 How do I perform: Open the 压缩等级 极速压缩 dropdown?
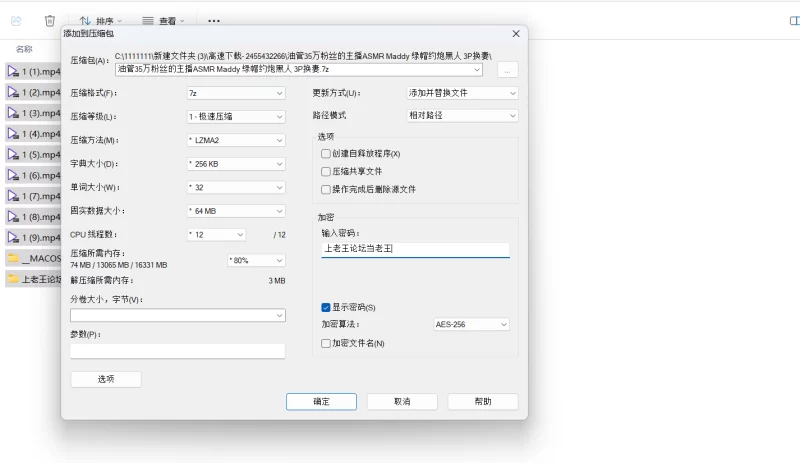(x=236, y=116)
